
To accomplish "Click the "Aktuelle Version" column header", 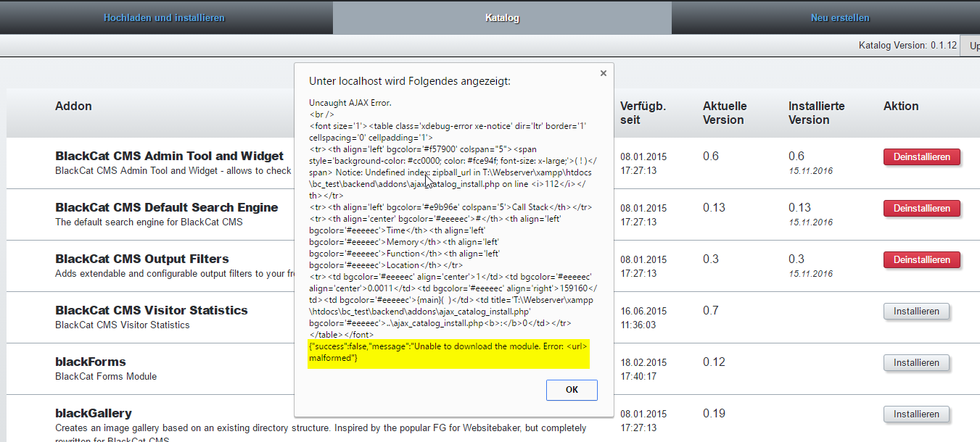I will coord(724,112).
